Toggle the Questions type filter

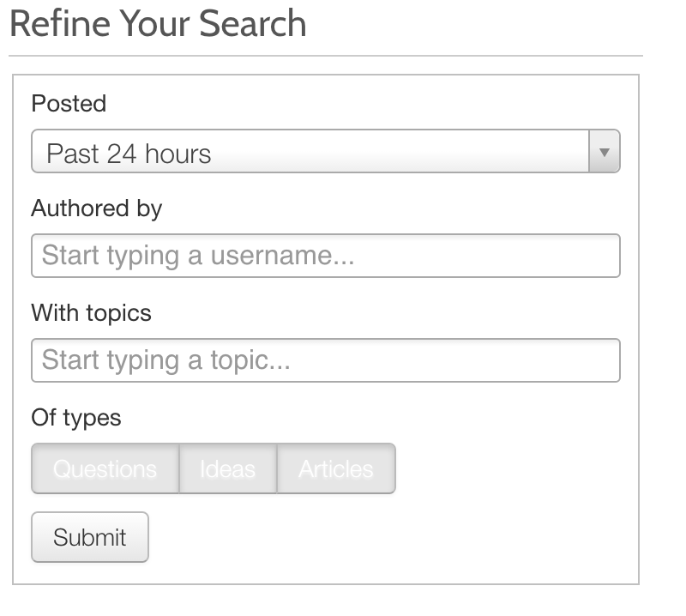click(105, 468)
